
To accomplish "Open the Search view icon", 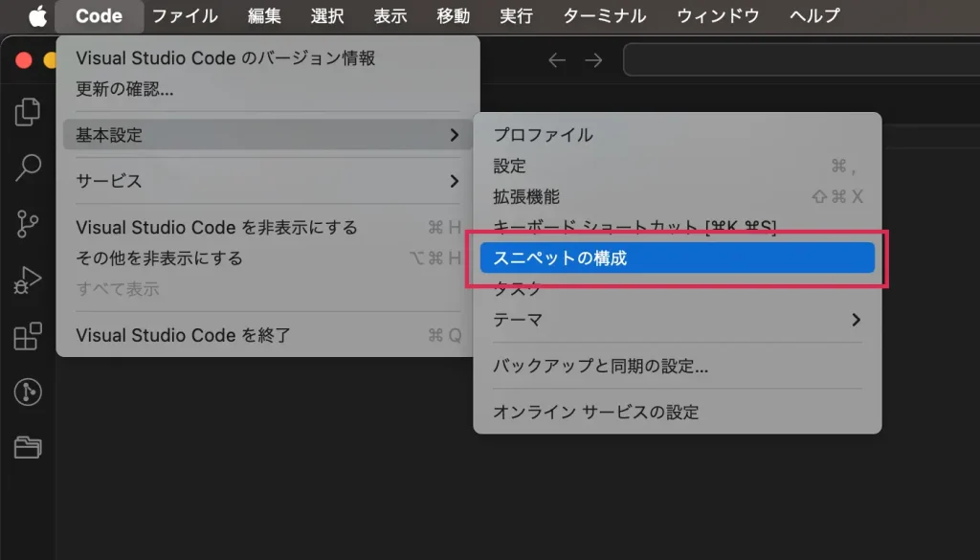I will point(28,168).
